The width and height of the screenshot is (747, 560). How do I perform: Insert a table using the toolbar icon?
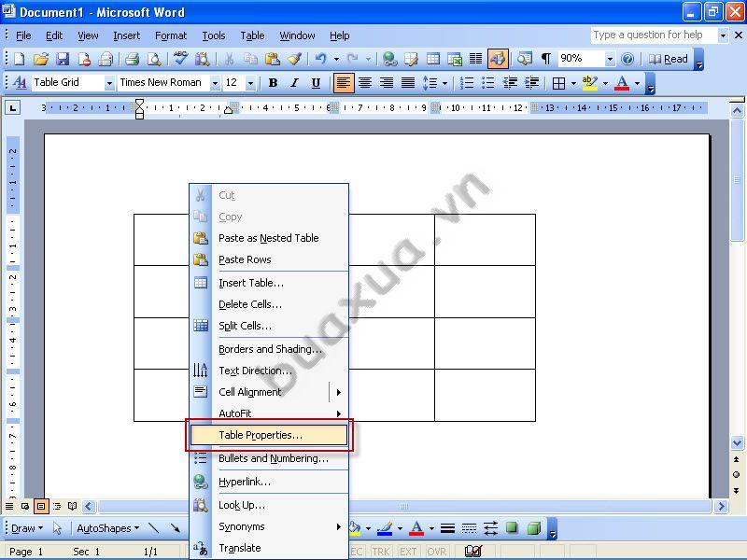[x=433, y=59]
